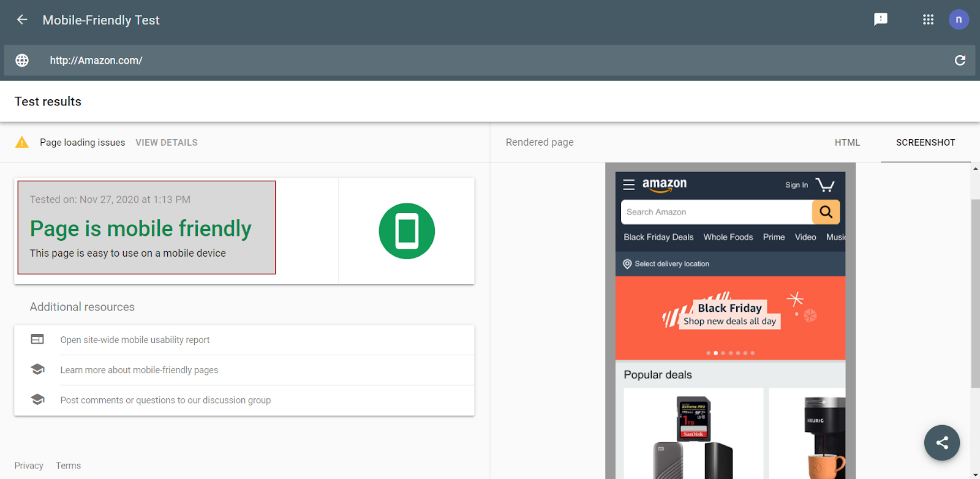The image size is (980, 479).
Task: Open the Amazon hamburger menu in screenshot
Action: 629,184
